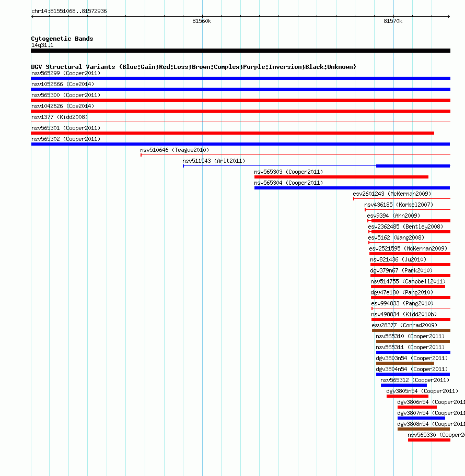Open nsv514755 (Campbell2011) label
The width and height of the screenshot is (465, 476).
pyautogui.click(x=408, y=281)
